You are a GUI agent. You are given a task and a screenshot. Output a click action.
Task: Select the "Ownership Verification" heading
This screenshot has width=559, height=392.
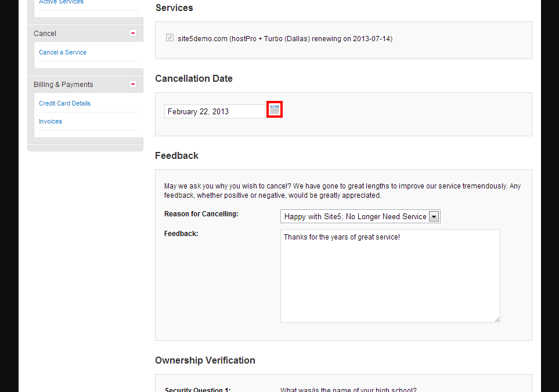point(205,360)
